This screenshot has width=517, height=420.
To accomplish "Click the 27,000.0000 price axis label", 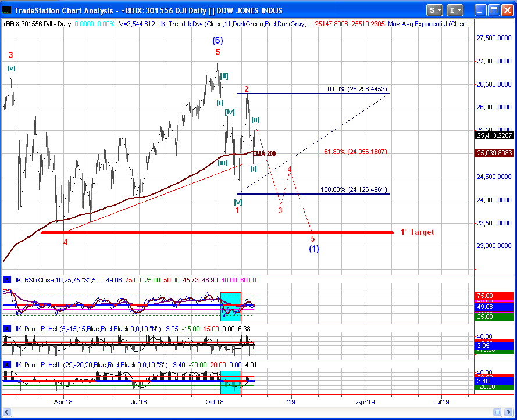I will click(494, 61).
